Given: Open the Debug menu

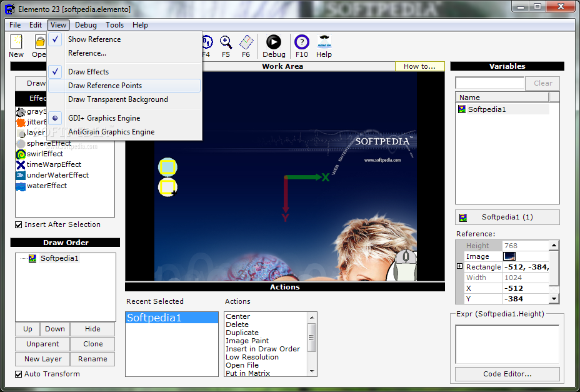Looking at the screenshot, I should [x=86, y=25].
